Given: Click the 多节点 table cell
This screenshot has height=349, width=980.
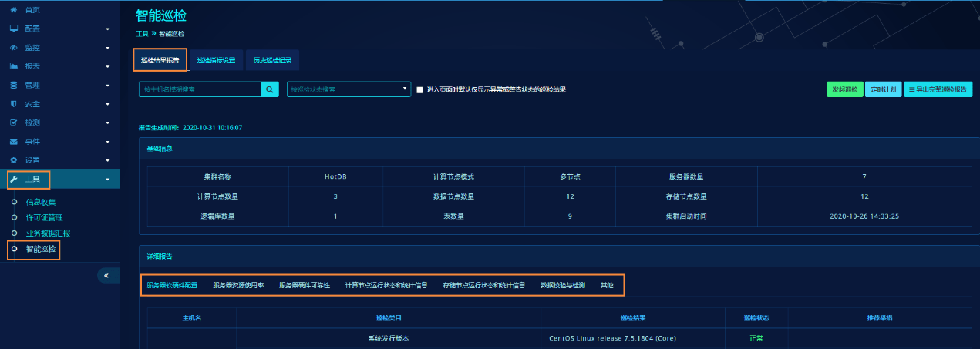Looking at the screenshot, I should pos(570,176).
